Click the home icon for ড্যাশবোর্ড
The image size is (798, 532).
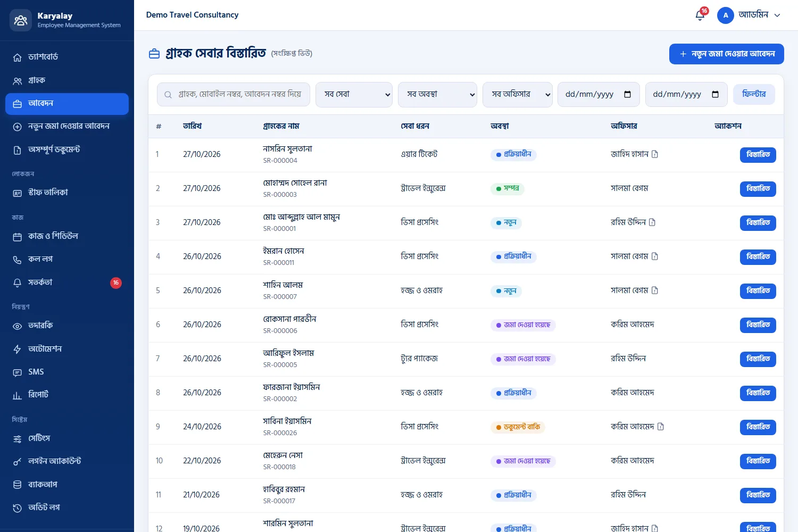[18, 57]
